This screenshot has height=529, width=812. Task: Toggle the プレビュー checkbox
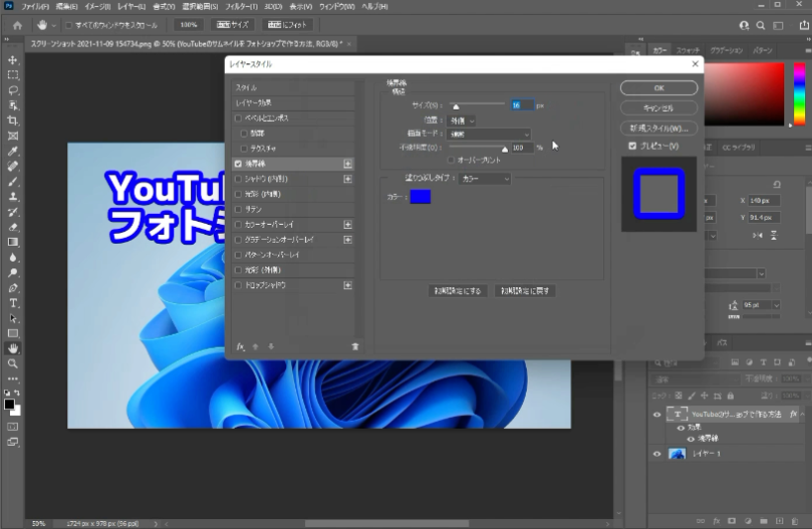[x=633, y=146]
